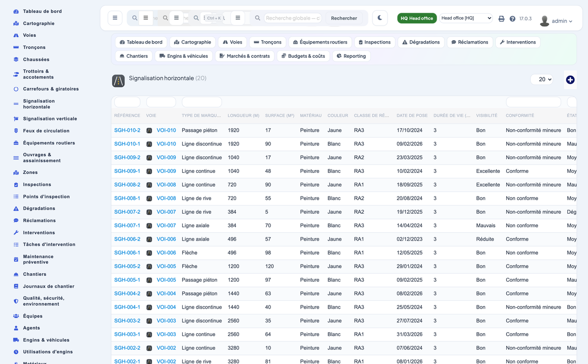Open Chantiers from the sidebar menu
The image size is (588, 364).
pos(35,274)
